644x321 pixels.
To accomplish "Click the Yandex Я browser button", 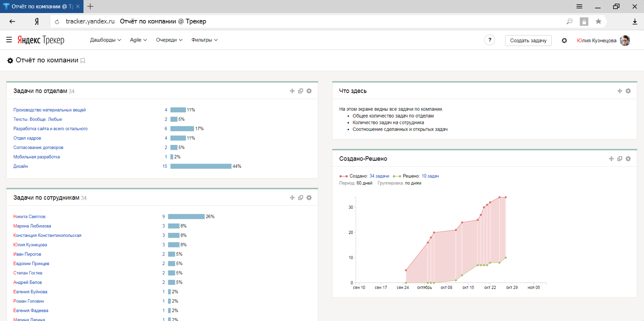I will tap(37, 21).
